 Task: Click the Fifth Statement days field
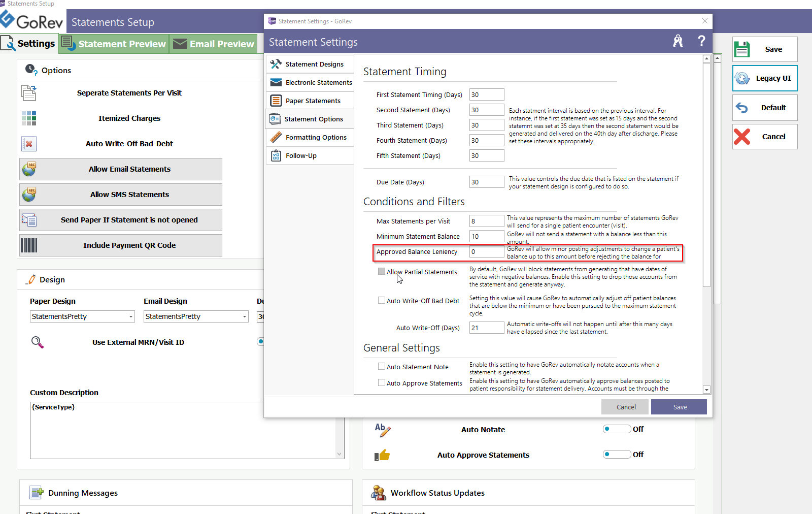[x=487, y=155]
